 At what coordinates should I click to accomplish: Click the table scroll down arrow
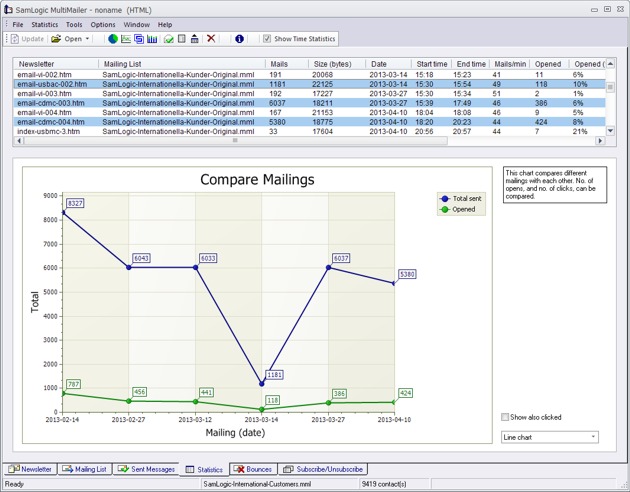click(x=610, y=131)
